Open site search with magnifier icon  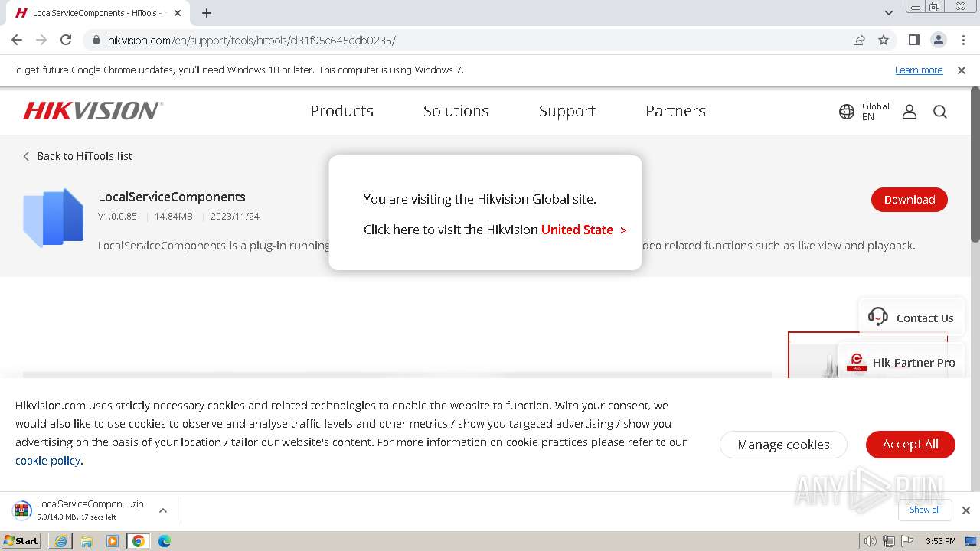(940, 112)
